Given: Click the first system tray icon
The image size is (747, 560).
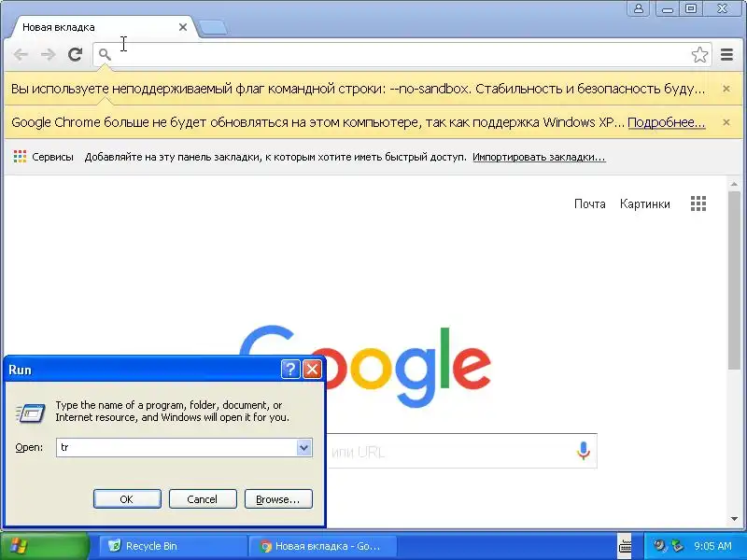Looking at the screenshot, I should coord(660,546).
